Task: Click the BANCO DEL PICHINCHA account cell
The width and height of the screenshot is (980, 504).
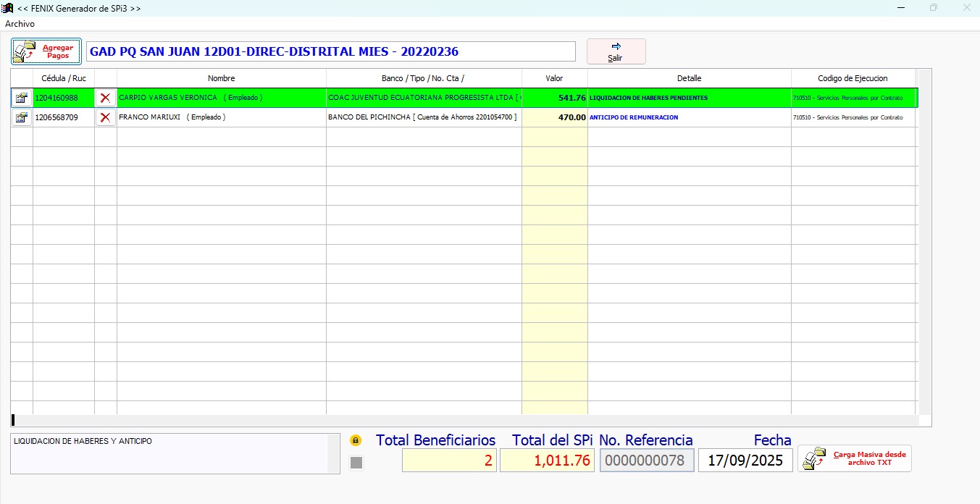Action: click(423, 117)
